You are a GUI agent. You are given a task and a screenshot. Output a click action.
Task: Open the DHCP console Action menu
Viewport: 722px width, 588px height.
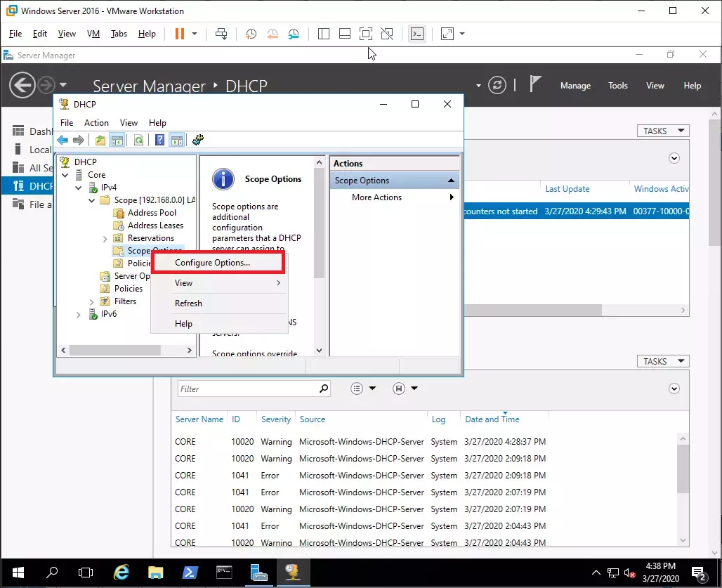(96, 123)
